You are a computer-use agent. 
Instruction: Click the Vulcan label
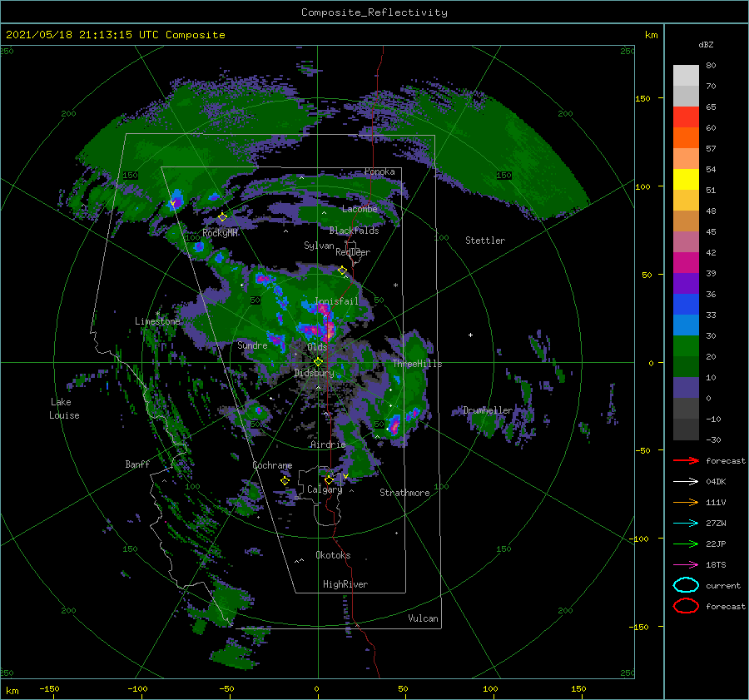(x=423, y=618)
